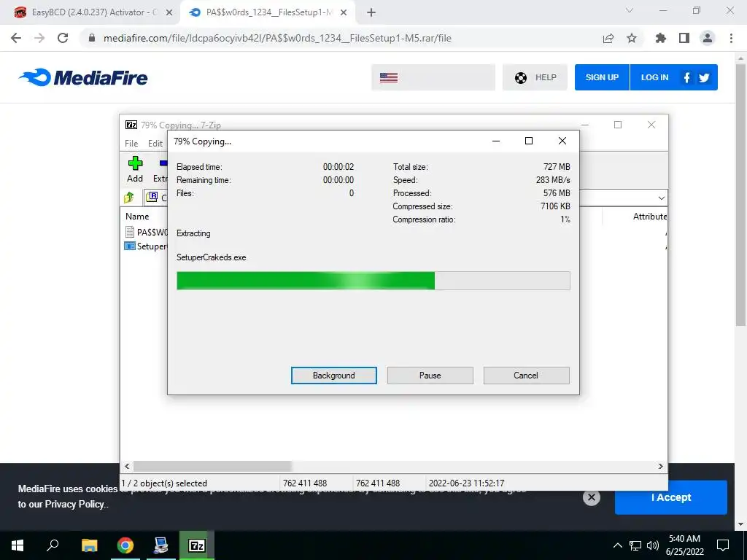The image size is (747, 560).
Task: Click the browser forward arrow
Action: (x=39, y=38)
